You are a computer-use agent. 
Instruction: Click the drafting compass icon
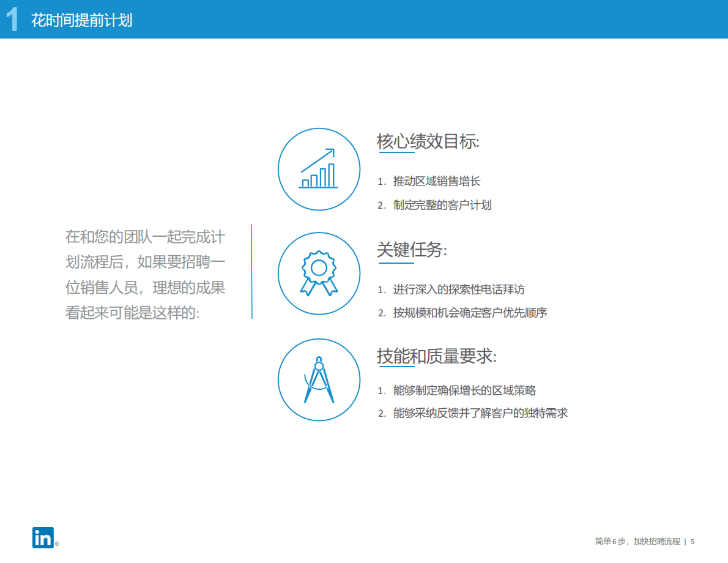[319, 379]
